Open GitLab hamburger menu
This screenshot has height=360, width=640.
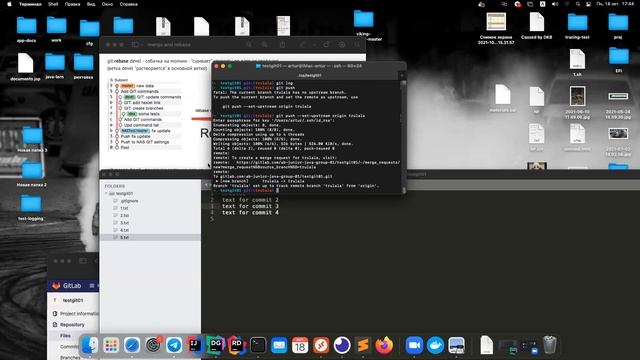(x=92, y=286)
